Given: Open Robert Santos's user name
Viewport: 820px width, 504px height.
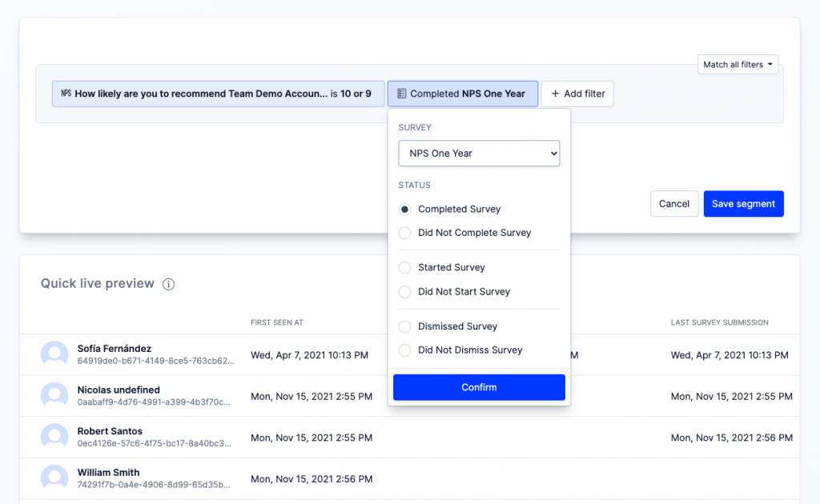Looking at the screenshot, I should (x=110, y=431).
